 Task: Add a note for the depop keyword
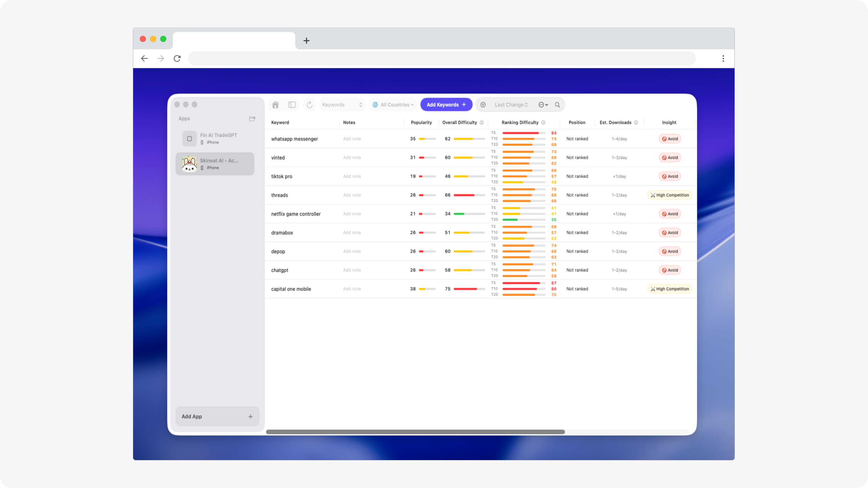pos(352,251)
